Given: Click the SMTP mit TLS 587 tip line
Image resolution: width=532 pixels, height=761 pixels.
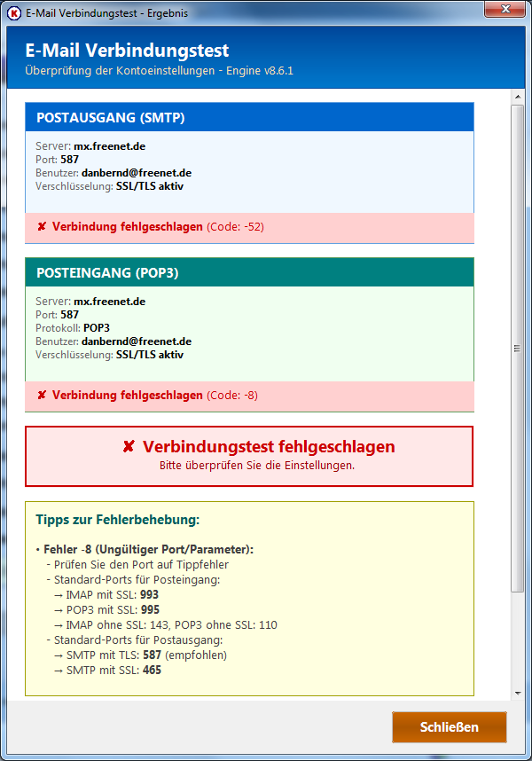Looking at the screenshot, I should tap(140, 655).
